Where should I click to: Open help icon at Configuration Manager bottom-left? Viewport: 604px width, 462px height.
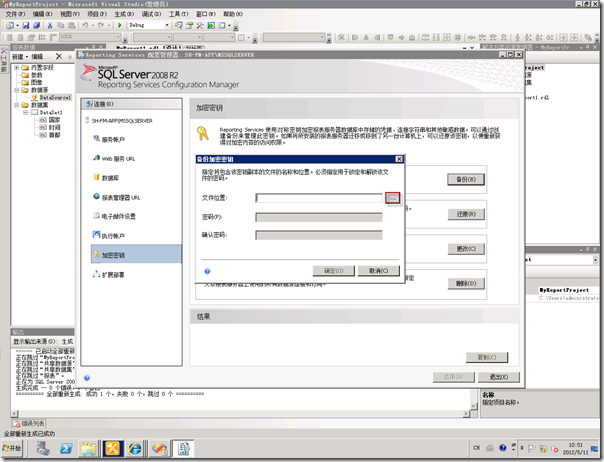coord(87,378)
